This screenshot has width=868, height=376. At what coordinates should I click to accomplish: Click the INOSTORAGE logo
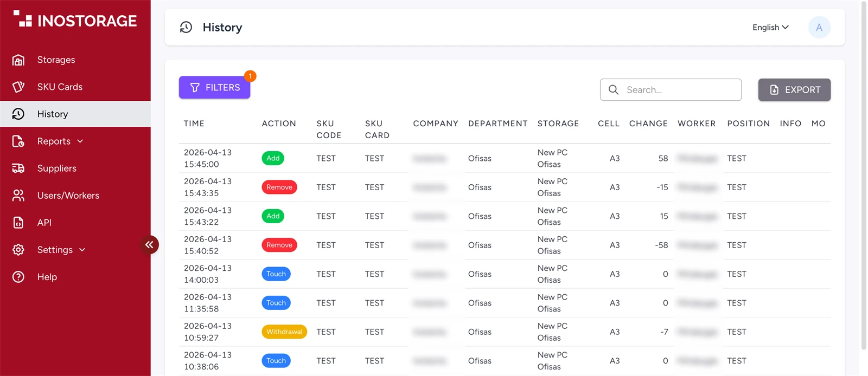(x=75, y=20)
